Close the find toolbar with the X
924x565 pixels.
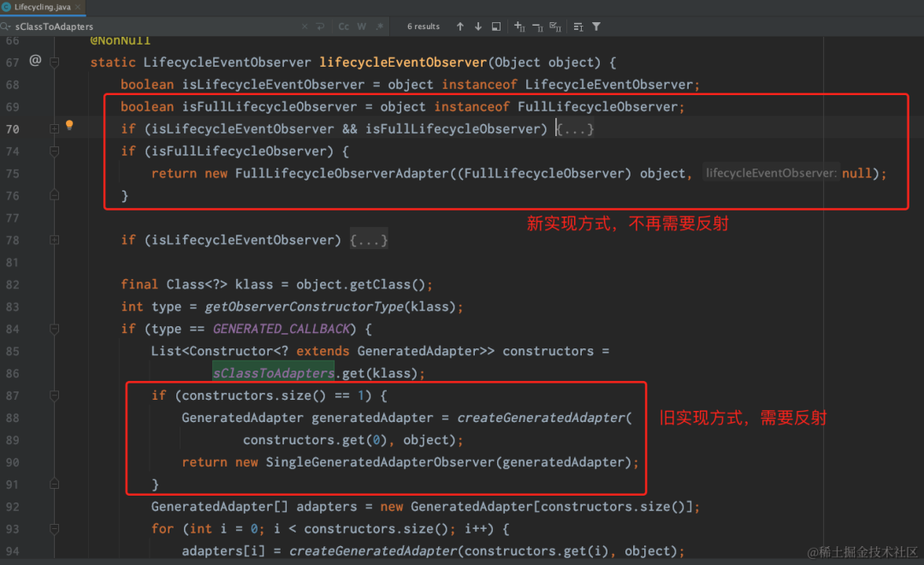(x=305, y=27)
